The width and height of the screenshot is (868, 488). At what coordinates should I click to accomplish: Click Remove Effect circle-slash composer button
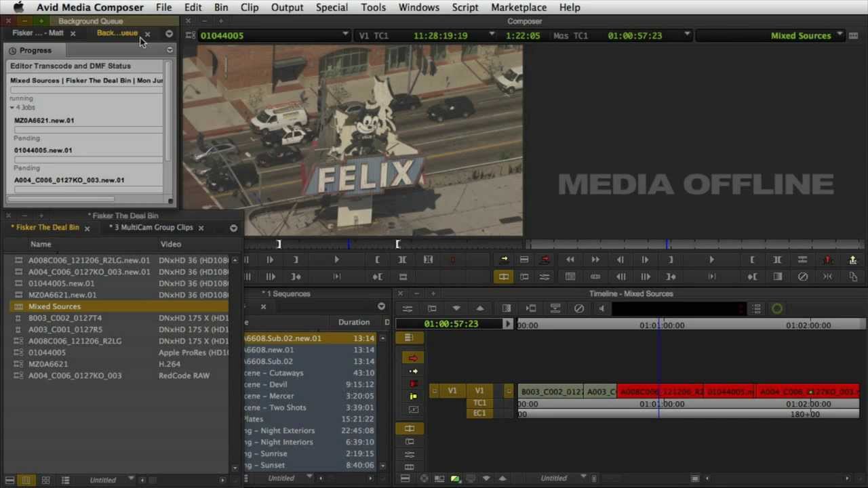click(803, 277)
